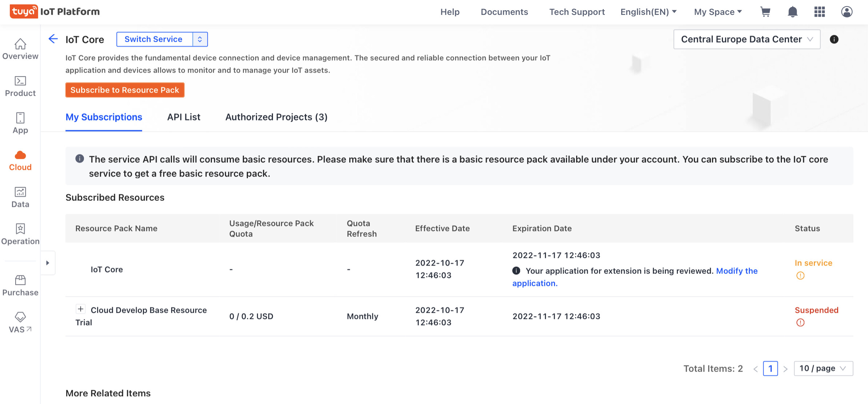Click Subscribe to Resource Pack button
The height and width of the screenshot is (404, 868).
point(125,90)
